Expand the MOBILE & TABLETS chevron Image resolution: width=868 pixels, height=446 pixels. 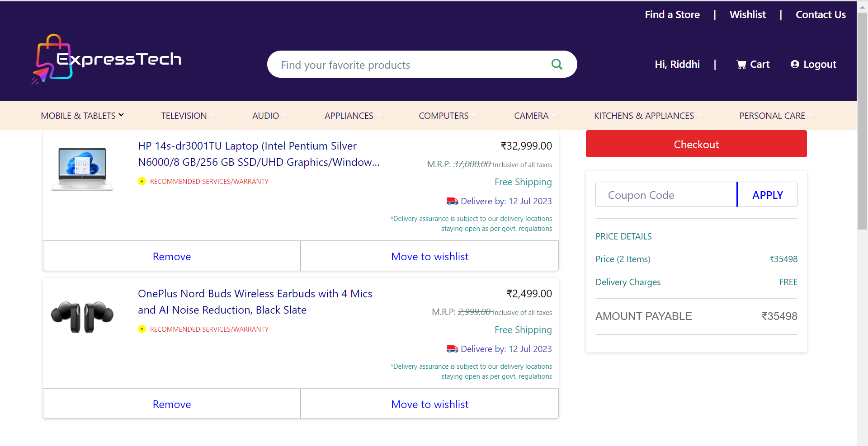[x=121, y=114]
